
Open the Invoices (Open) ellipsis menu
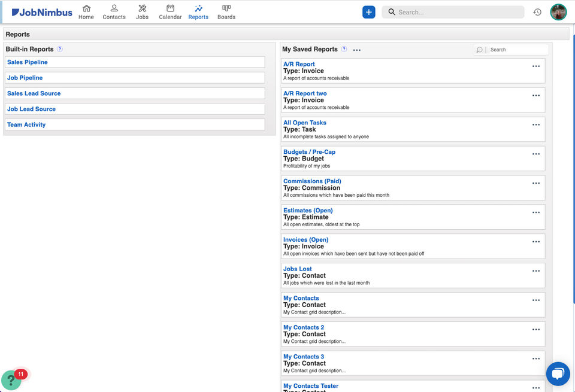(536, 242)
